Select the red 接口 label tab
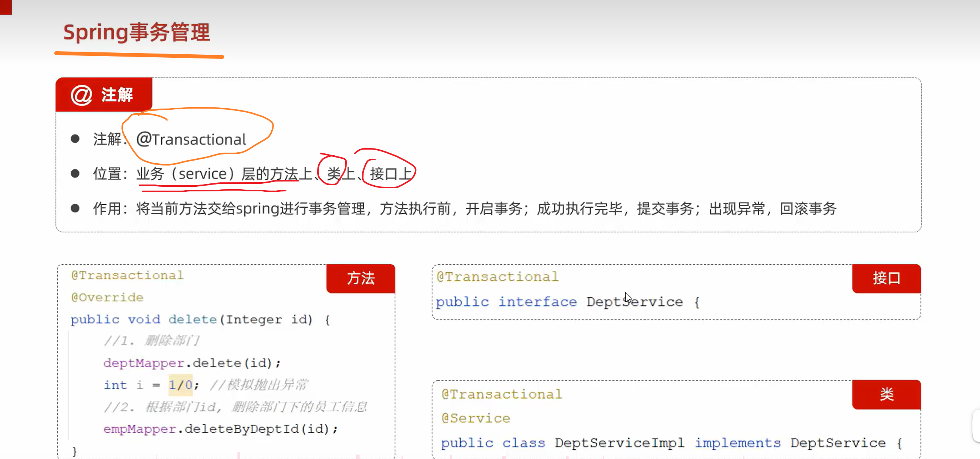Viewport: 980px width, 459px height. point(886,278)
